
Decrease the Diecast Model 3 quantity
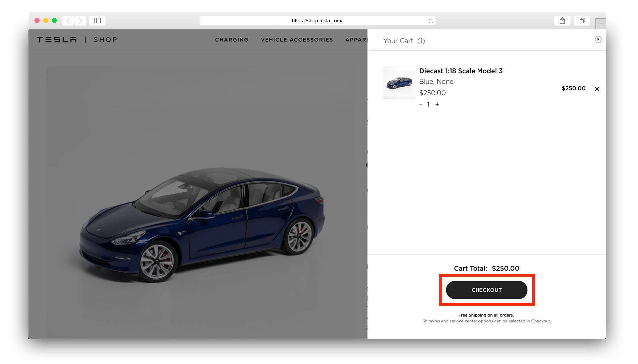tap(420, 104)
